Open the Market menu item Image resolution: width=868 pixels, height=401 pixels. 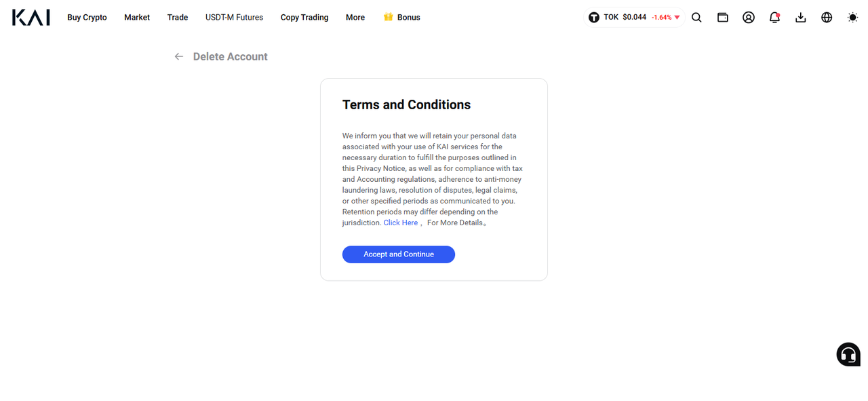click(137, 18)
